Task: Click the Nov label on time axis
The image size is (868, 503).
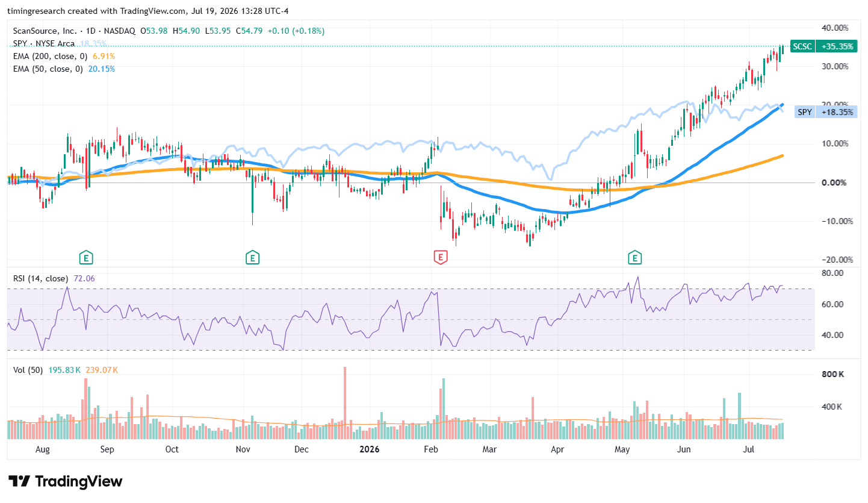Action: [243, 449]
